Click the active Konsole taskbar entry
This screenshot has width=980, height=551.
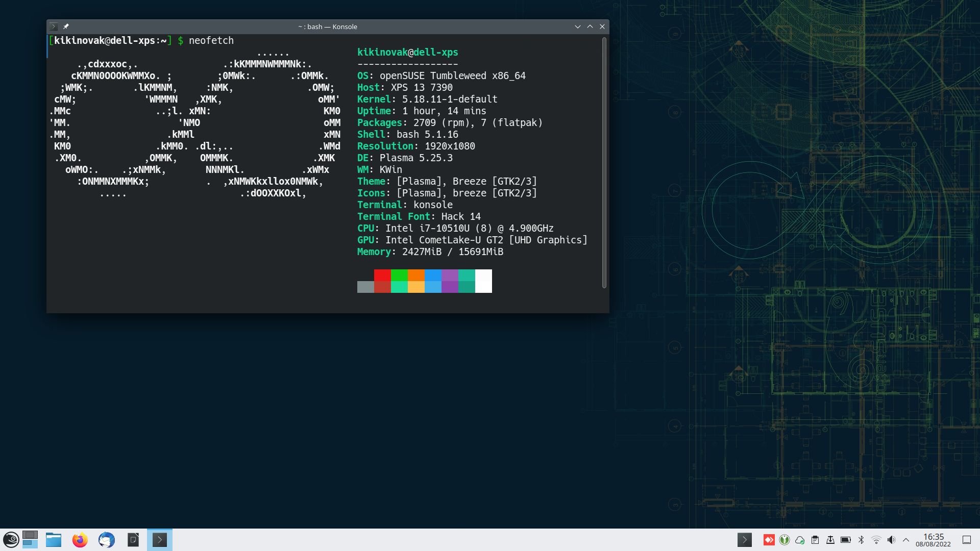point(160,540)
